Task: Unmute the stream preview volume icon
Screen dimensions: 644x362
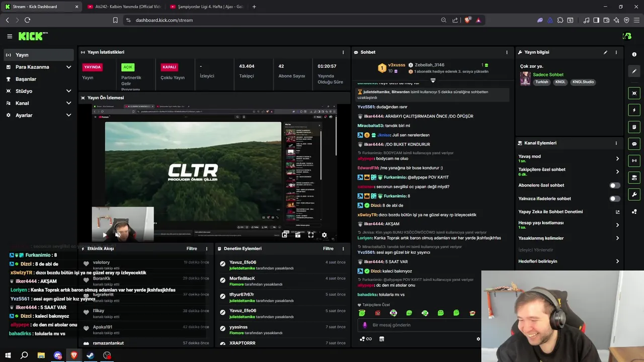Action: pos(117,235)
